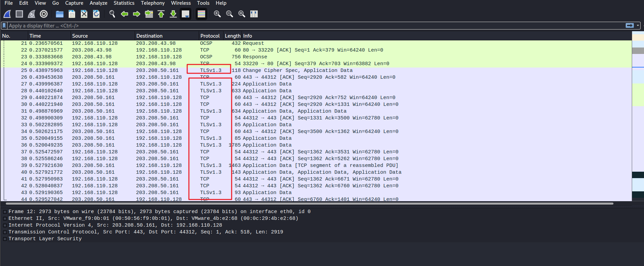Screen dimensions: 644x266
Task: Focus the display filter input field
Action: pos(315,26)
